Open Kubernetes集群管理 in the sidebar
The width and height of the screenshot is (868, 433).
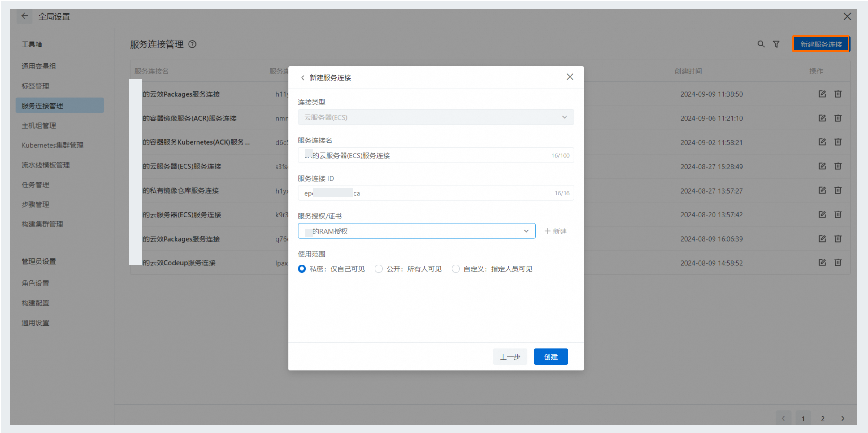[53, 145]
